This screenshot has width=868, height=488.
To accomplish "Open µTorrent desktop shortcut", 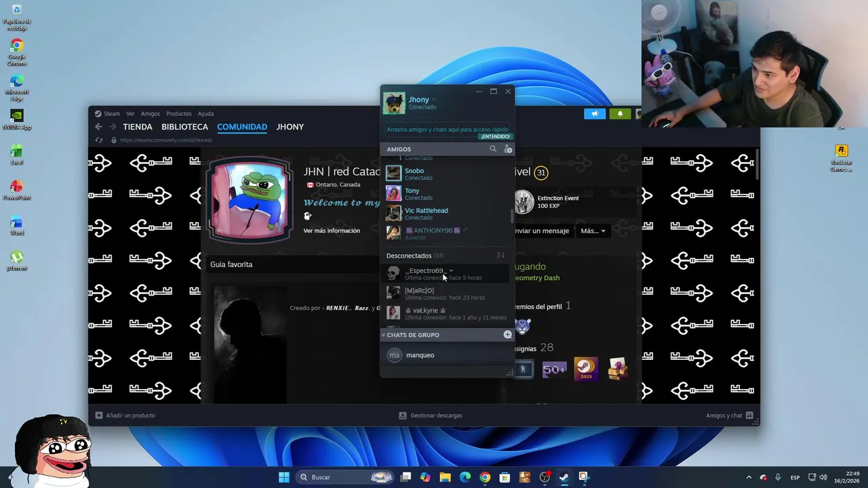I will pos(17,261).
